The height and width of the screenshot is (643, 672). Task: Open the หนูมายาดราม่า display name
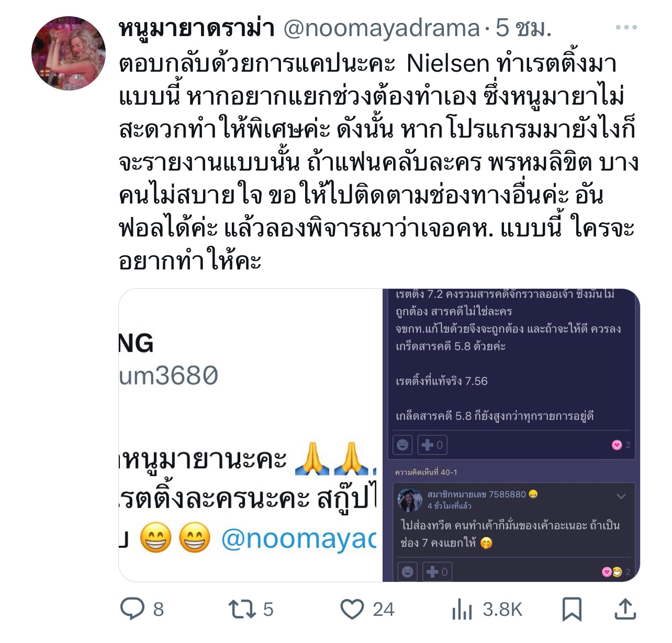pos(197,28)
